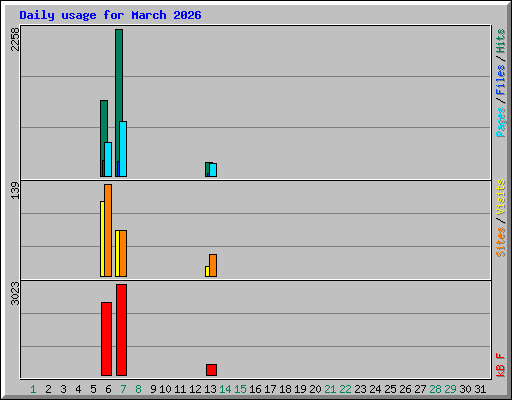Click the cyan Pages bar for day 6

tap(108, 159)
